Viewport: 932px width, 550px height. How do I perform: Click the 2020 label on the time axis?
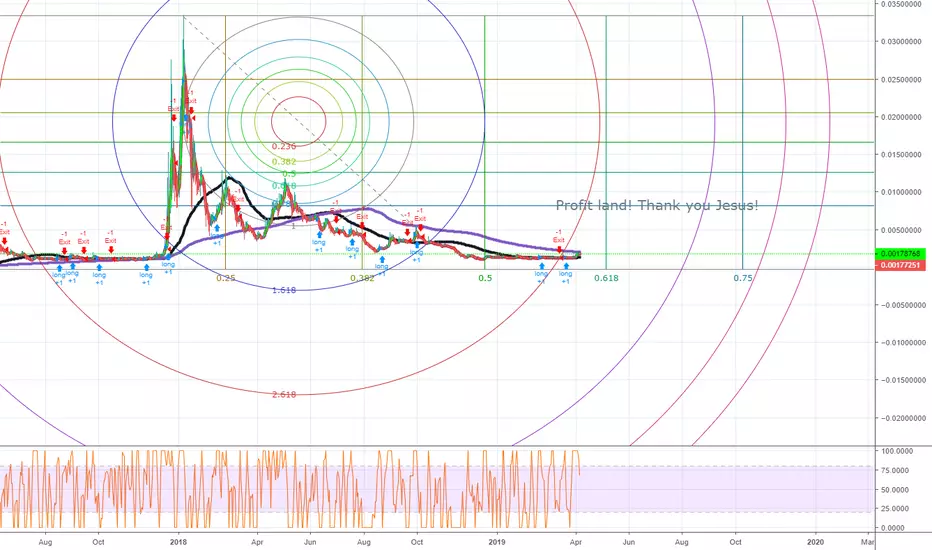[x=816, y=542]
